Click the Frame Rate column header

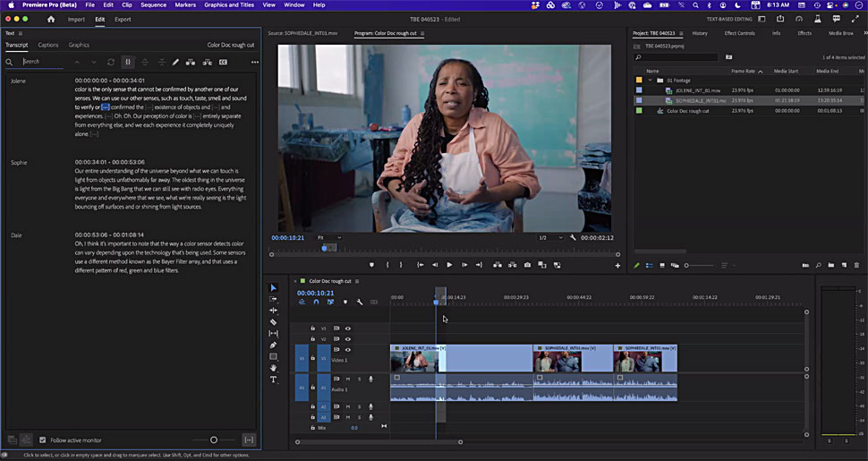[x=743, y=71]
